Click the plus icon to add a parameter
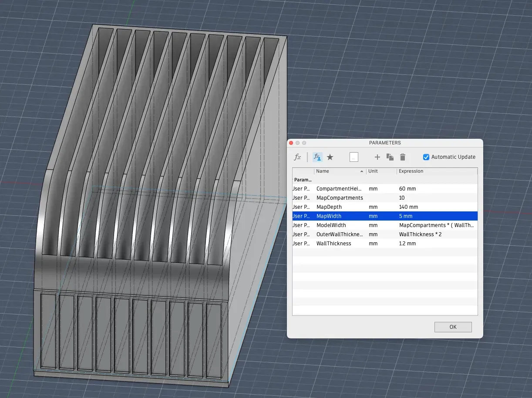The width and height of the screenshot is (532, 398). click(377, 157)
